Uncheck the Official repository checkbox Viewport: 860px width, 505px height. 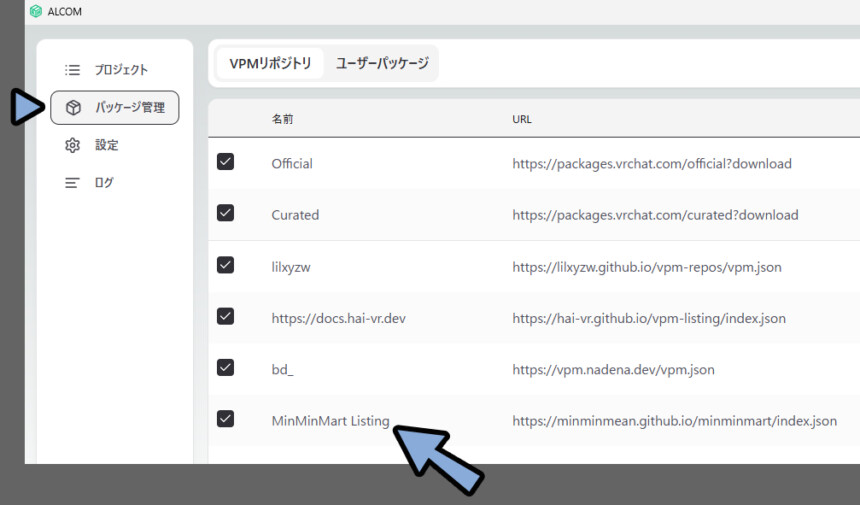click(x=225, y=162)
